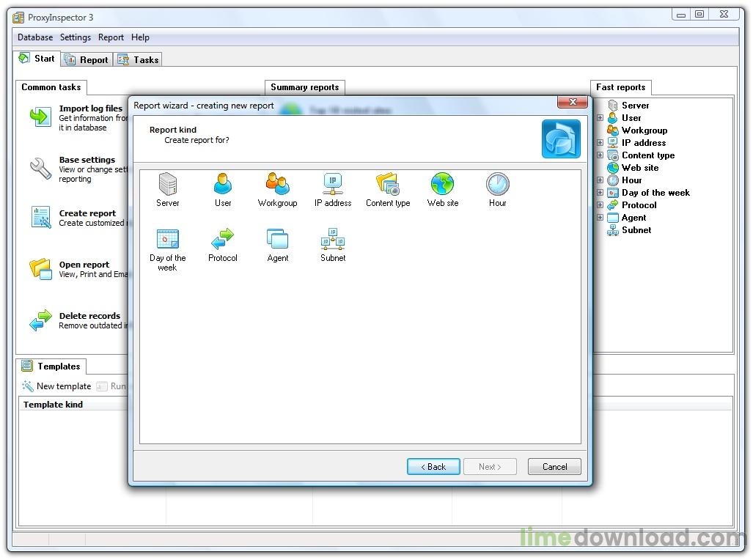753x560 pixels.
Task: Select IP address in Fast reports tree
Action: pos(644,143)
